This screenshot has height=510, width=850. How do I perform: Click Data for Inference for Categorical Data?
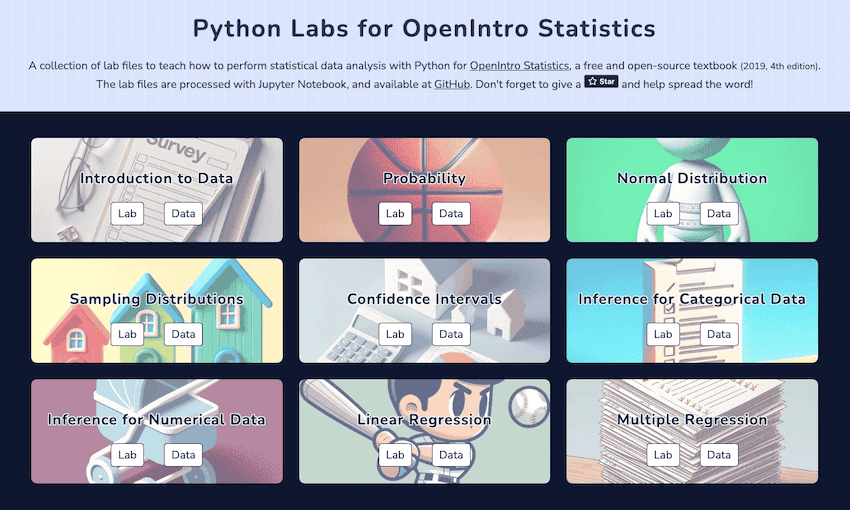click(719, 334)
